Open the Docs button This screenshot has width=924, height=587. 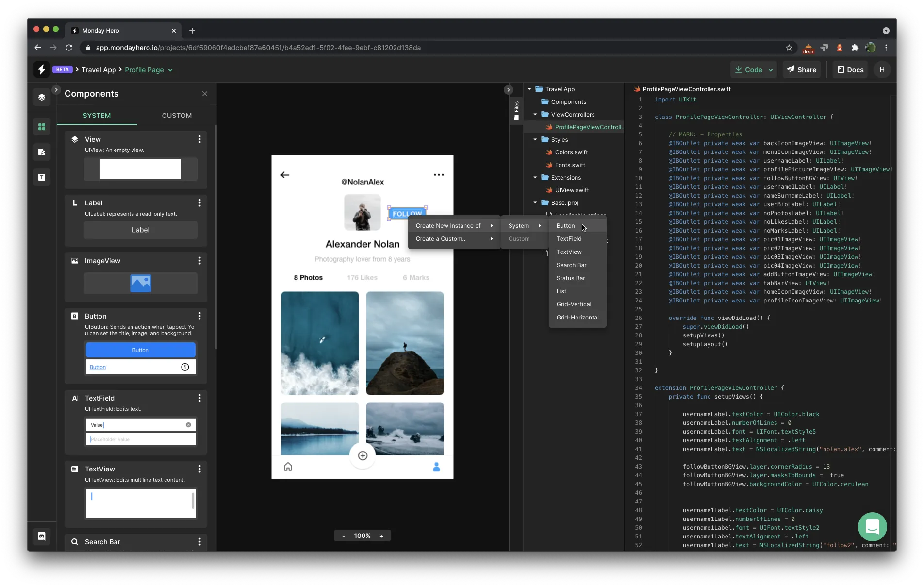(850, 70)
